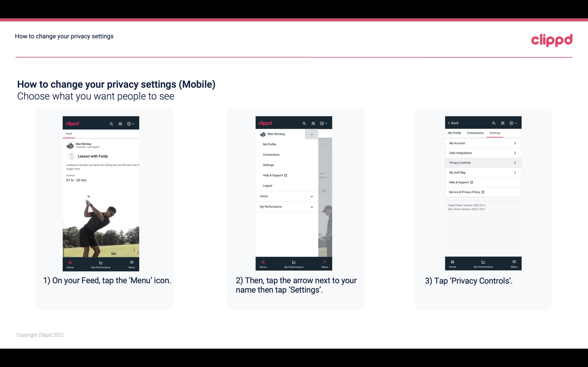Expand the Home dropdown in menu

point(312,196)
